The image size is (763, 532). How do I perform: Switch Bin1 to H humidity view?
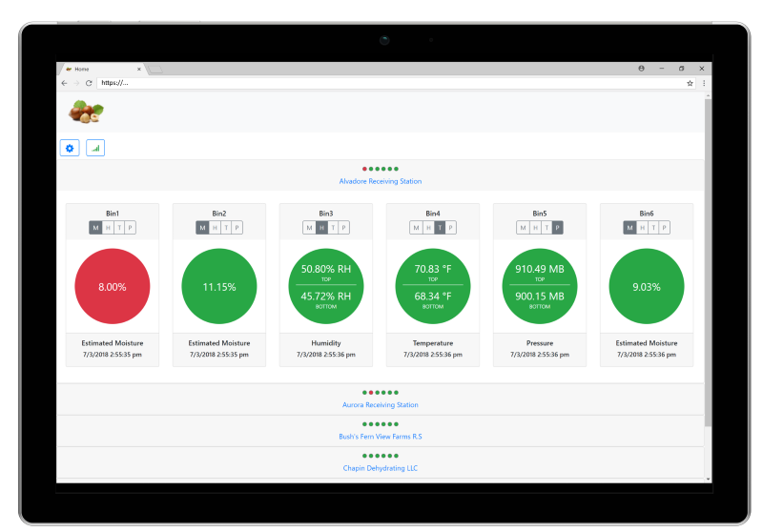coord(107,227)
